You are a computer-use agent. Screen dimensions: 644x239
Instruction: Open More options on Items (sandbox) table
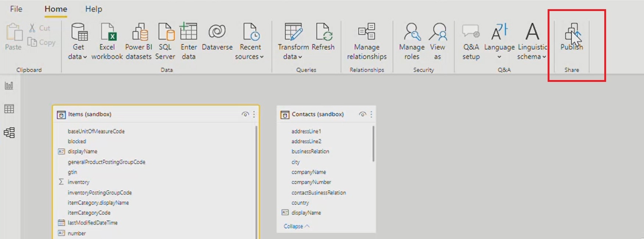coord(254,114)
